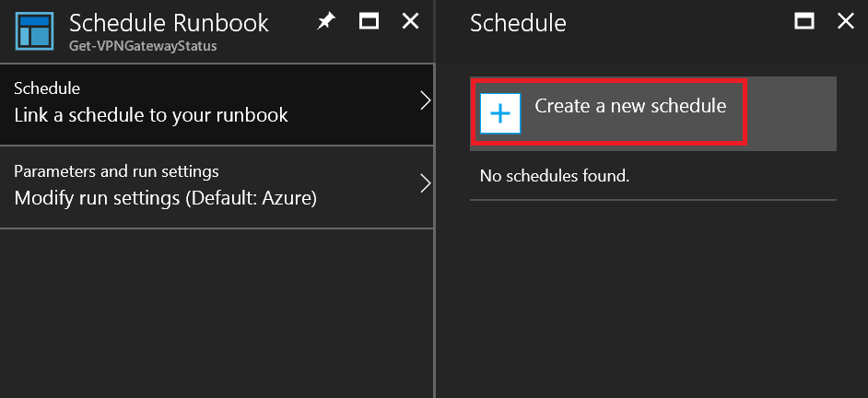Viewport: 868px width, 398px height.
Task: Expand the Parameters and run settings chevron
Action: tap(425, 183)
